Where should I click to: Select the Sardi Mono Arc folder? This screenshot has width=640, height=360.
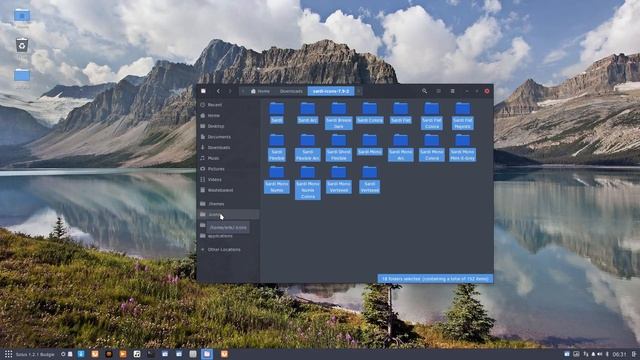pyautogui.click(x=400, y=147)
